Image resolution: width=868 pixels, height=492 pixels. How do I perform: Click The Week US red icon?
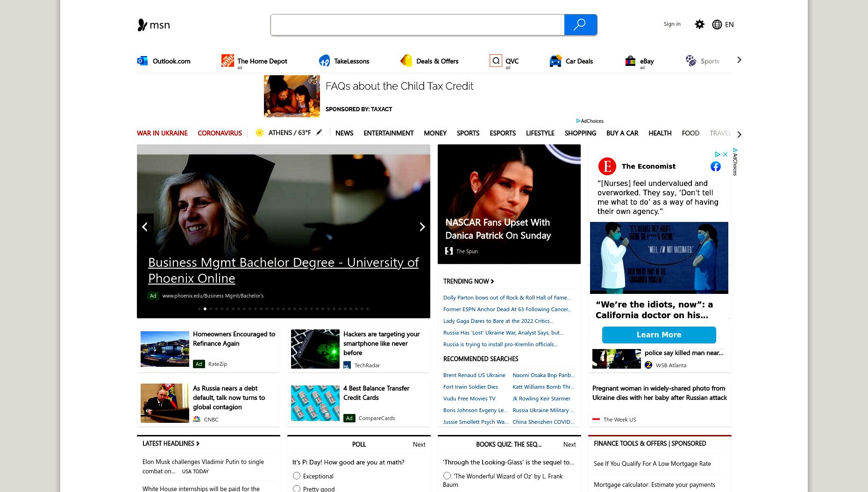tap(596, 419)
